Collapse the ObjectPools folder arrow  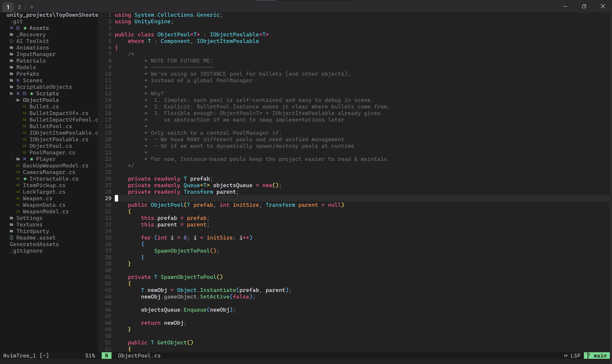point(11,100)
